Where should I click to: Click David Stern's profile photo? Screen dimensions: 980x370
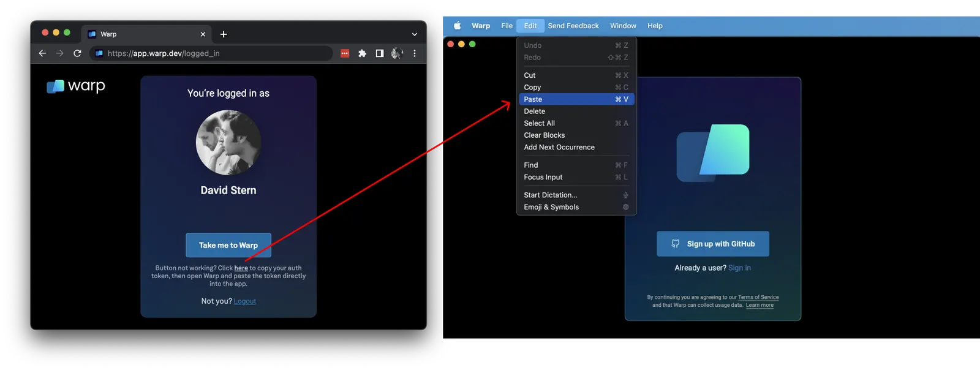coord(228,142)
